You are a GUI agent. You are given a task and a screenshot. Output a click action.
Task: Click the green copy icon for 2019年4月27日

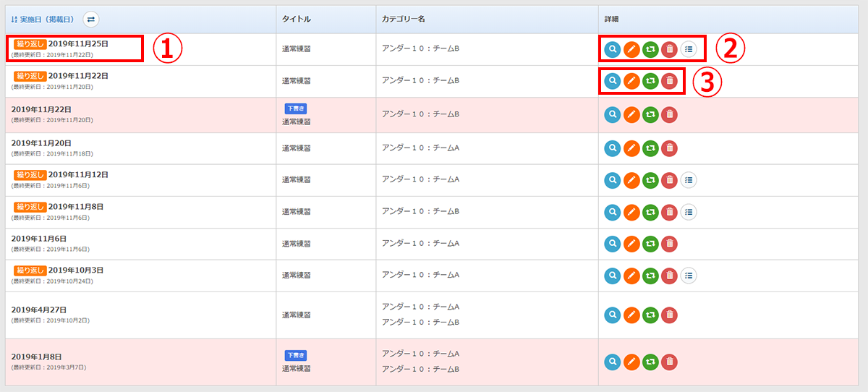650,315
